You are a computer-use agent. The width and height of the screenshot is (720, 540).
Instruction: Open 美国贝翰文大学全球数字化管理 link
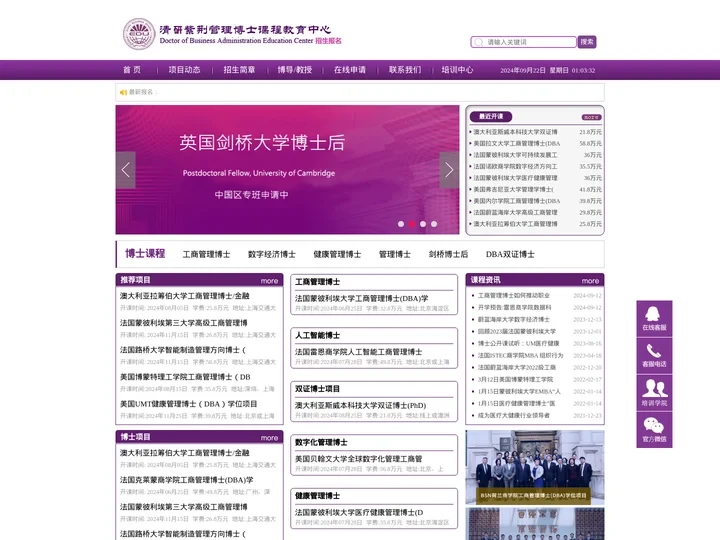pyautogui.click(x=358, y=459)
